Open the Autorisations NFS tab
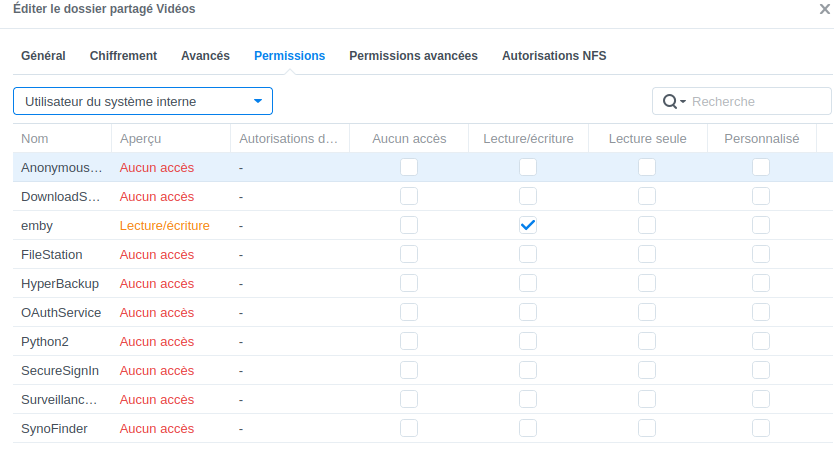 point(554,56)
